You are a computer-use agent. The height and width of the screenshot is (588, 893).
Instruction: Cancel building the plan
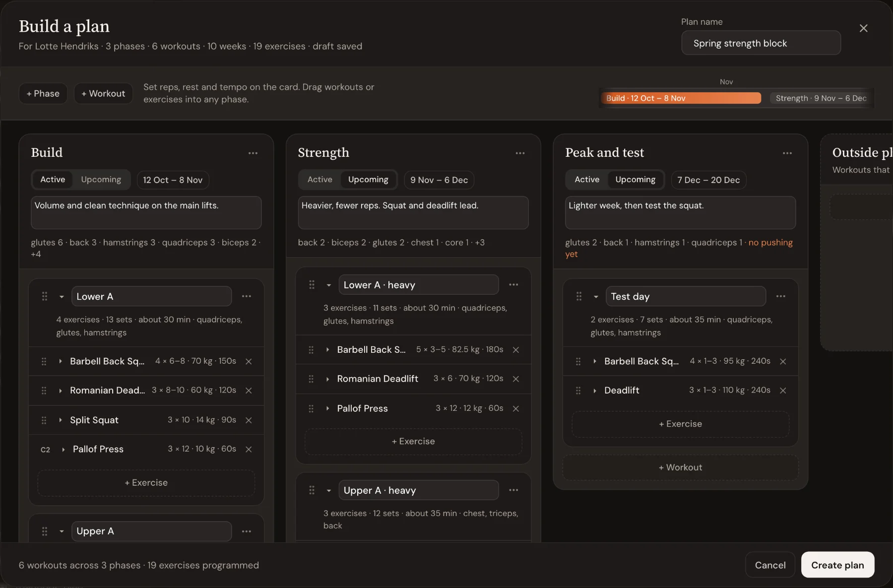770,565
